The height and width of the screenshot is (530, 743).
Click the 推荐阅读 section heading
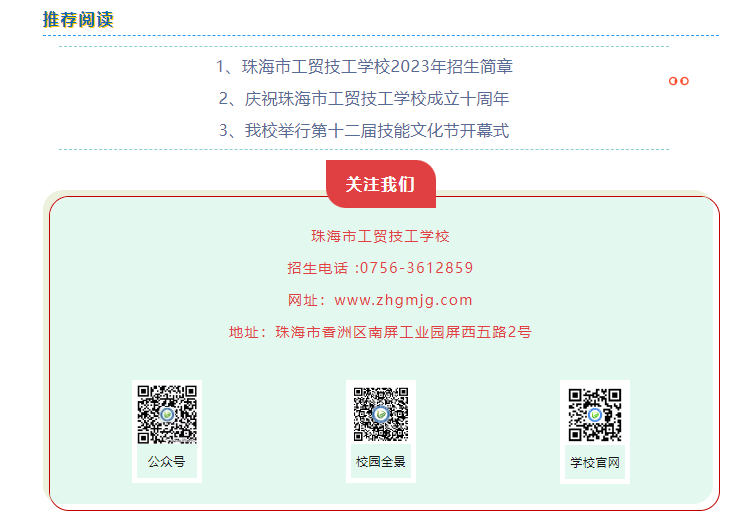pos(78,19)
